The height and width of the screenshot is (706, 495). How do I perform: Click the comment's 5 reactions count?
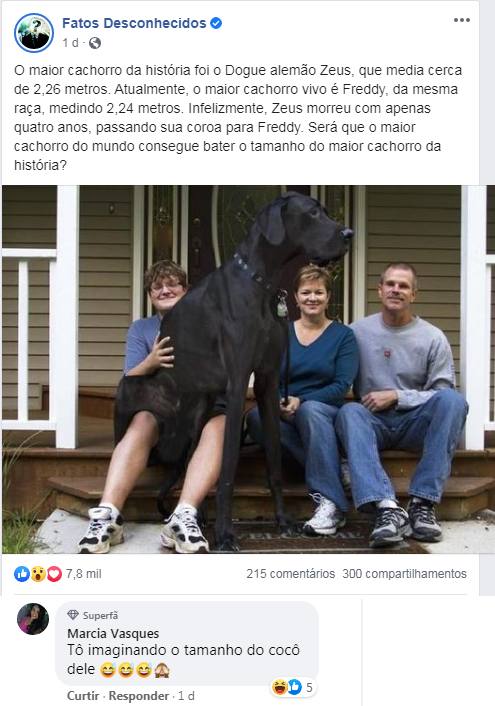tap(309, 687)
